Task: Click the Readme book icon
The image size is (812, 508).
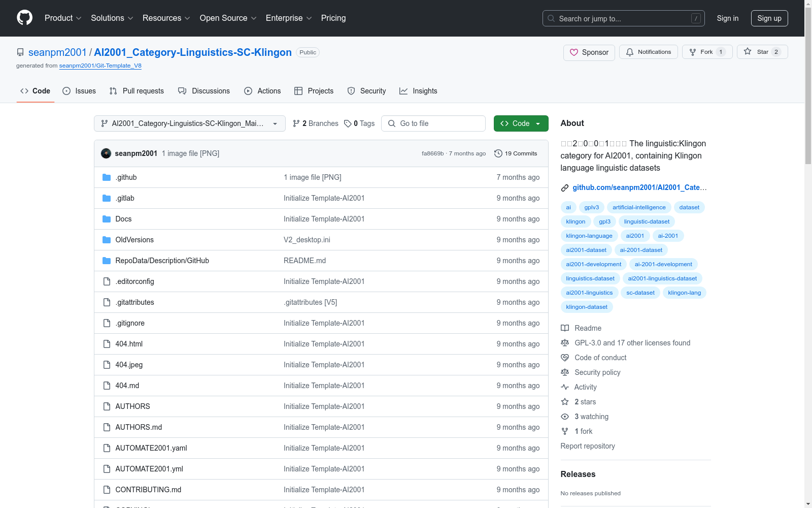Action: [x=565, y=328]
